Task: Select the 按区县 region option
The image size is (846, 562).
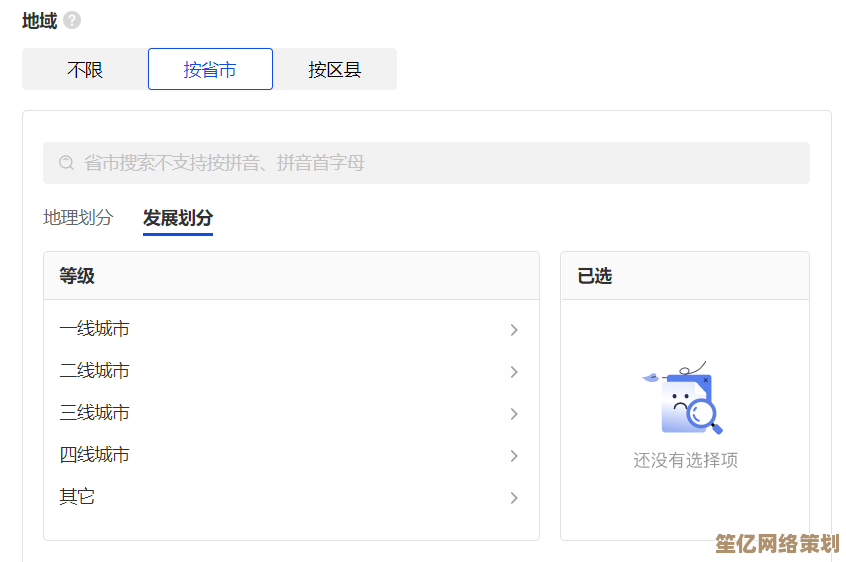Action: (x=335, y=70)
